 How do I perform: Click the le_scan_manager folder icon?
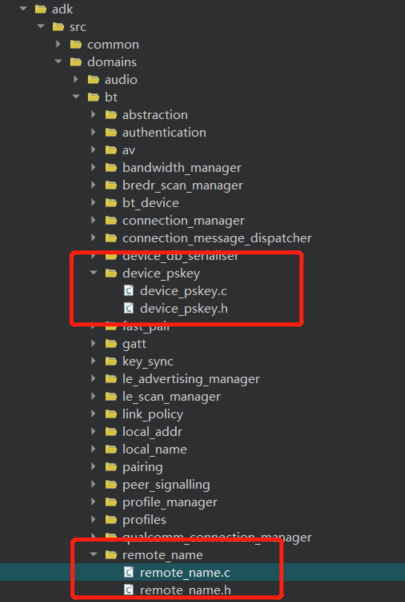[111, 397]
